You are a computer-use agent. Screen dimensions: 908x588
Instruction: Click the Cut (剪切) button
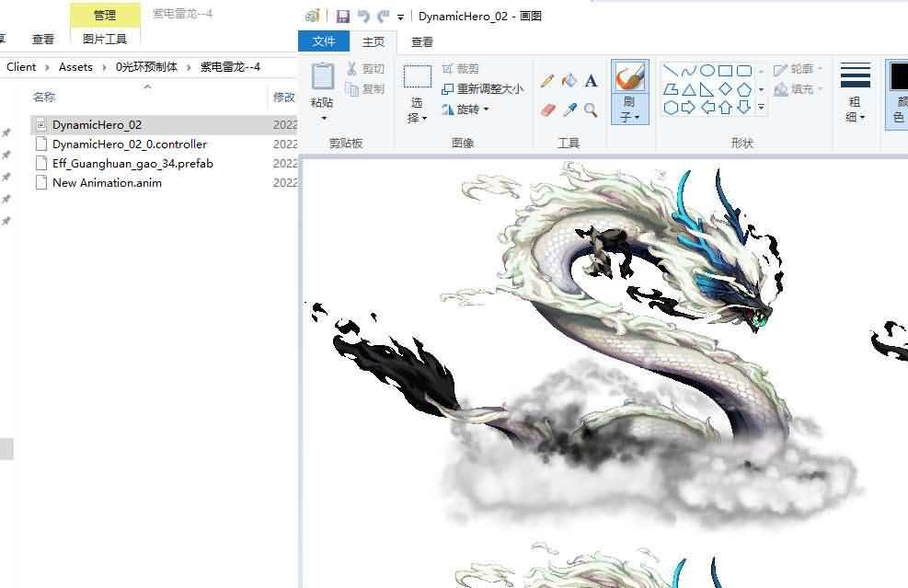tap(365, 69)
